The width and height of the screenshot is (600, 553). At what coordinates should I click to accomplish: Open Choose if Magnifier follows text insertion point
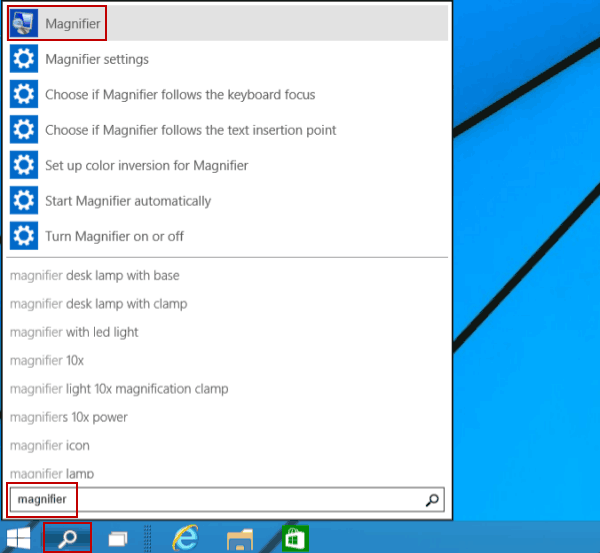pyautogui.click(x=227, y=130)
